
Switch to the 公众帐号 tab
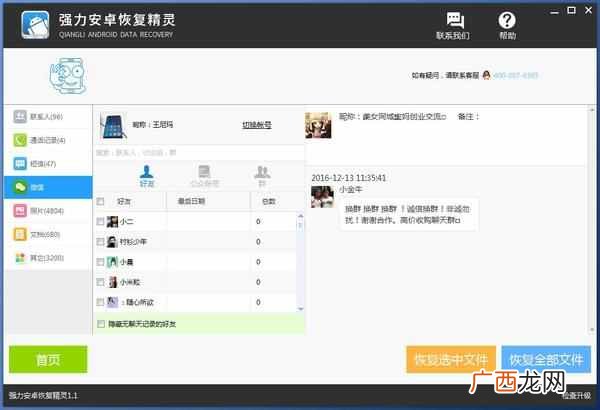(204, 176)
